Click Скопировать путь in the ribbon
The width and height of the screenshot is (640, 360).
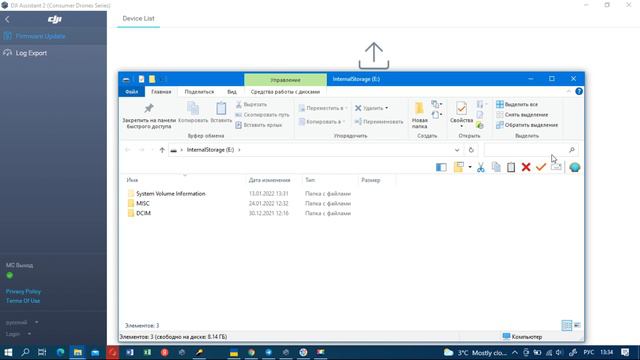click(262, 115)
